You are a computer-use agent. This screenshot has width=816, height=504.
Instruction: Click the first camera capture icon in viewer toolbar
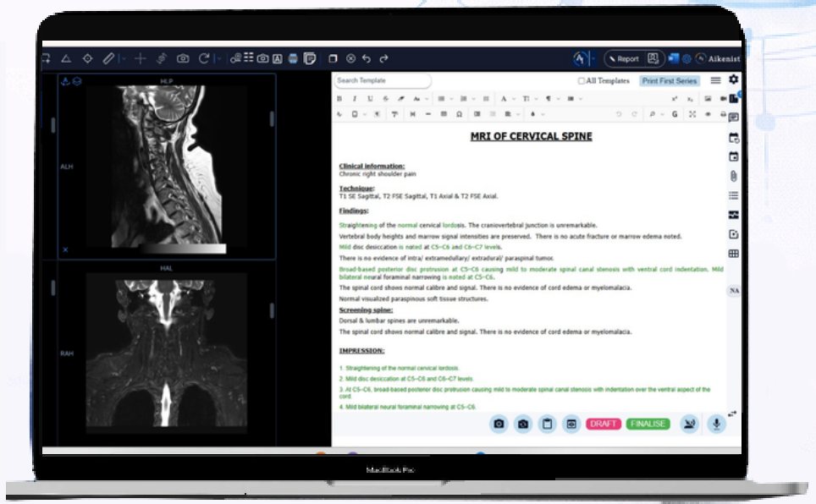pyautogui.click(x=183, y=59)
